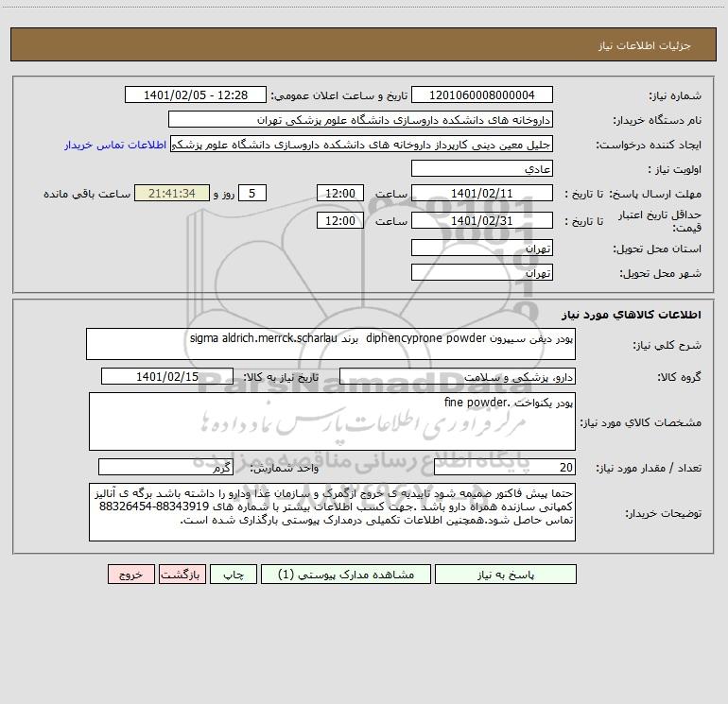Click the 'گروه کالا:' label
This screenshot has width=728, height=704.
[679, 377]
